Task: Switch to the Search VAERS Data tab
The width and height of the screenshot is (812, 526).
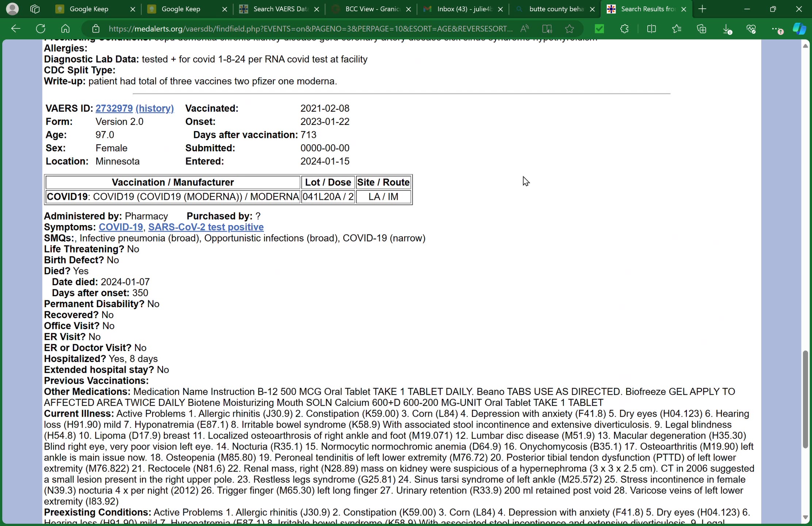Action: click(280, 9)
